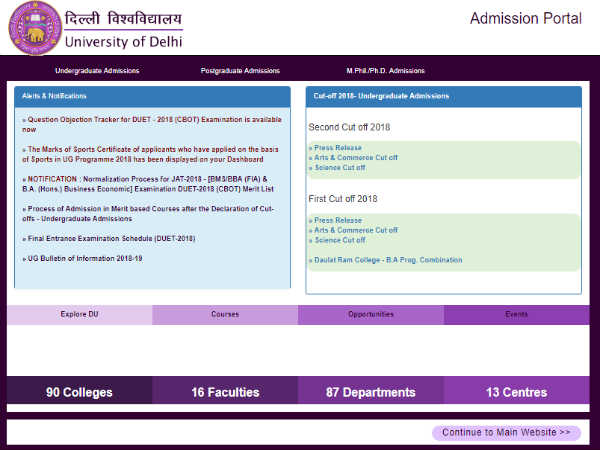This screenshot has width=600, height=450.
Task: Open First Cut off Arts & Commerce list
Action: 353,230
